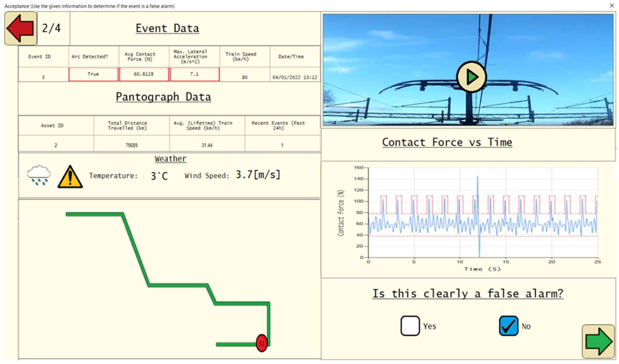619x364 pixels.
Task: Click the red 51 route marker
Action: pyautogui.click(x=262, y=343)
